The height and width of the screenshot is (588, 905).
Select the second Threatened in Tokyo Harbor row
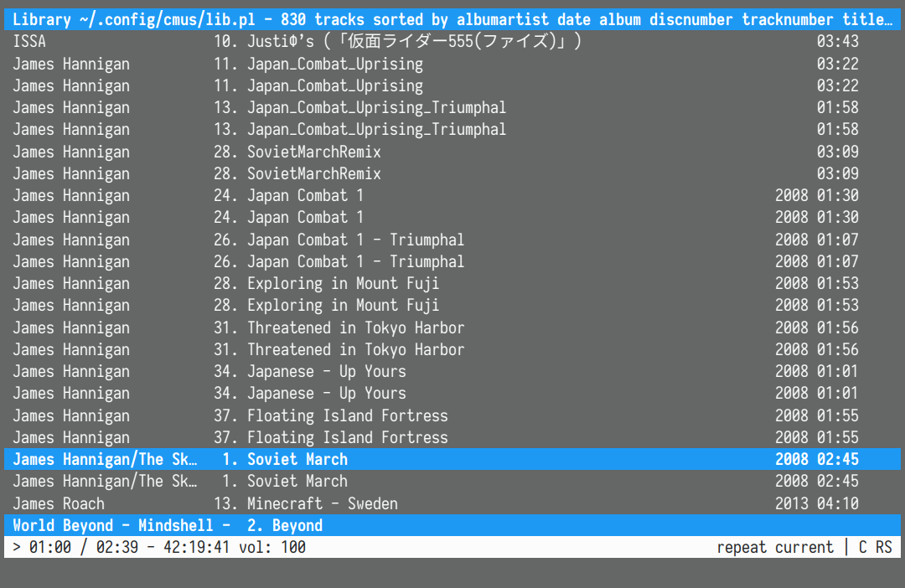point(355,349)
